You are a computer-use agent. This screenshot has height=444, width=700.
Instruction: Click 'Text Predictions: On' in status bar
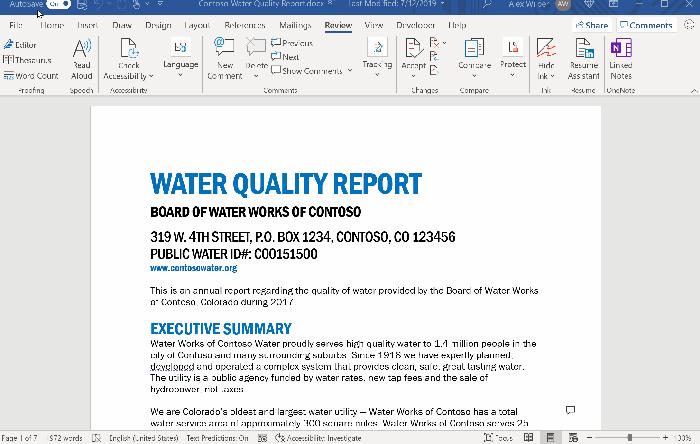point(217,438)
